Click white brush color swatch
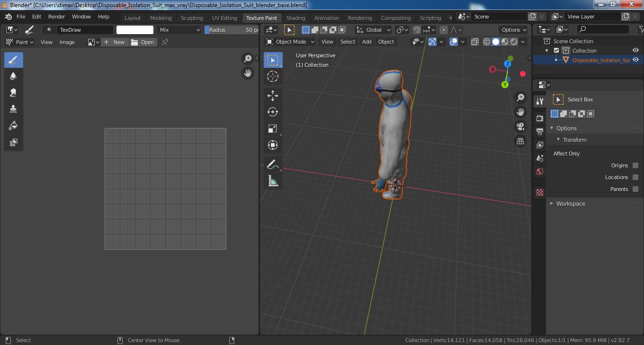The height and width of the screenshot is (345, 644). tap(135, 30)
